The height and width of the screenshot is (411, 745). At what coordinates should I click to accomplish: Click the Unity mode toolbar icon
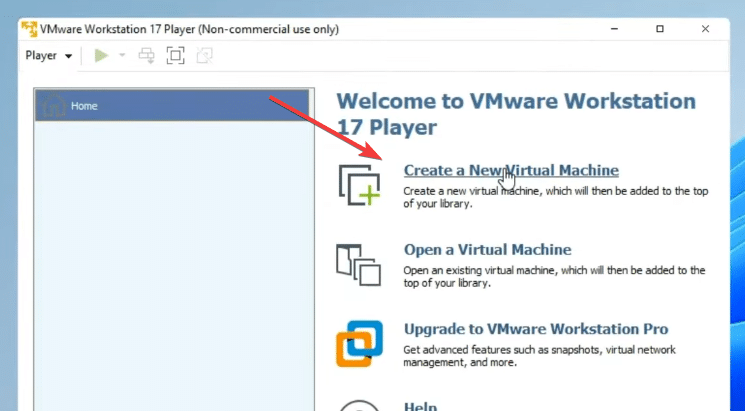click(205, 56)
